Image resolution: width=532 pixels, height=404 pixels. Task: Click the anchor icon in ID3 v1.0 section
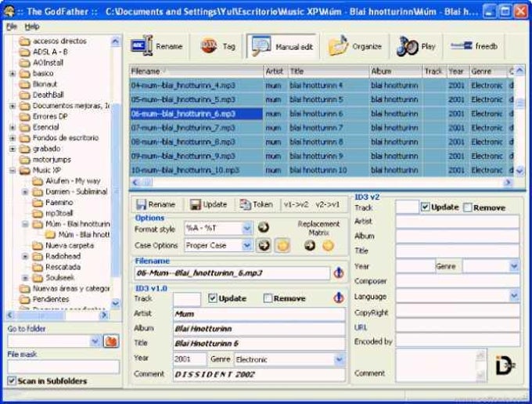338,298
